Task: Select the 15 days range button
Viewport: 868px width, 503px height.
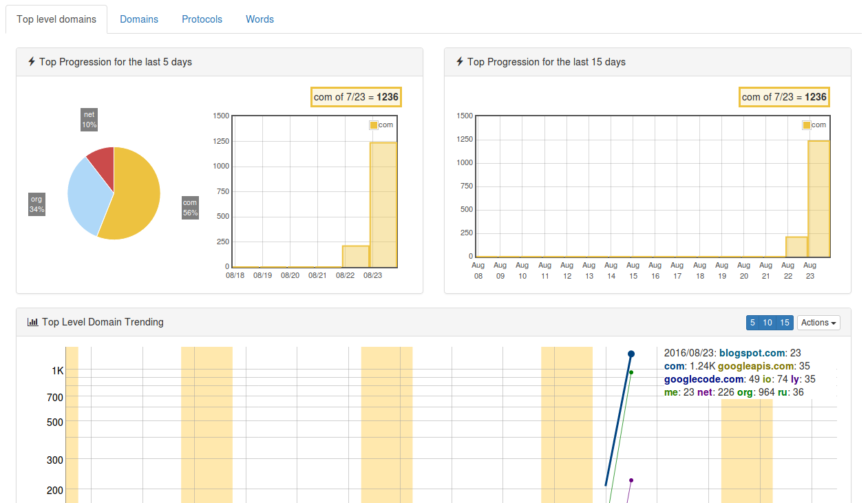Action: 785,323
